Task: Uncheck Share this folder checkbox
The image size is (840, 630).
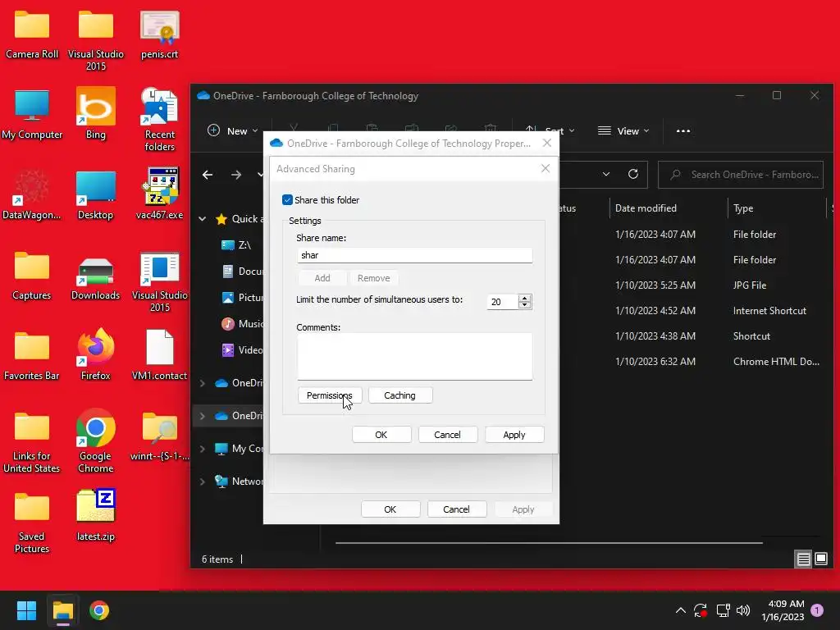Action: pyautogui.click(x=287, y=200)
